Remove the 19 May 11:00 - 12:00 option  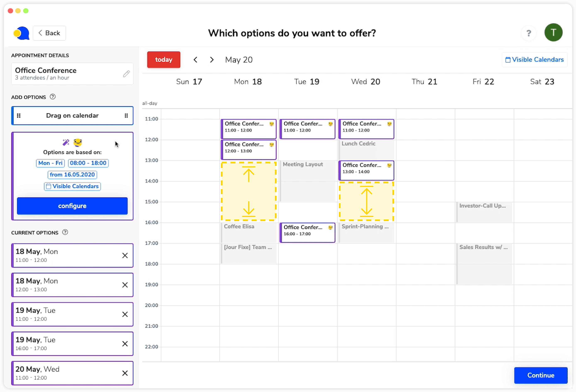125,314
